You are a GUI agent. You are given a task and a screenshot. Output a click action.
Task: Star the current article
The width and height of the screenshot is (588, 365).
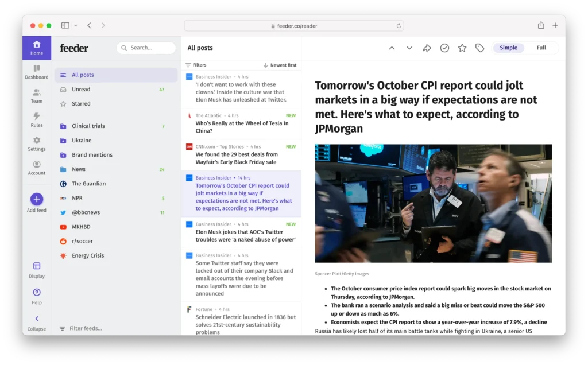click(x=462, y=48)
